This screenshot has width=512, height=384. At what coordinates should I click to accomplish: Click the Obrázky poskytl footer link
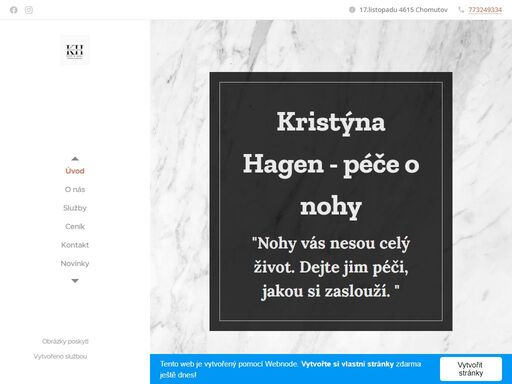pos(65,341)
